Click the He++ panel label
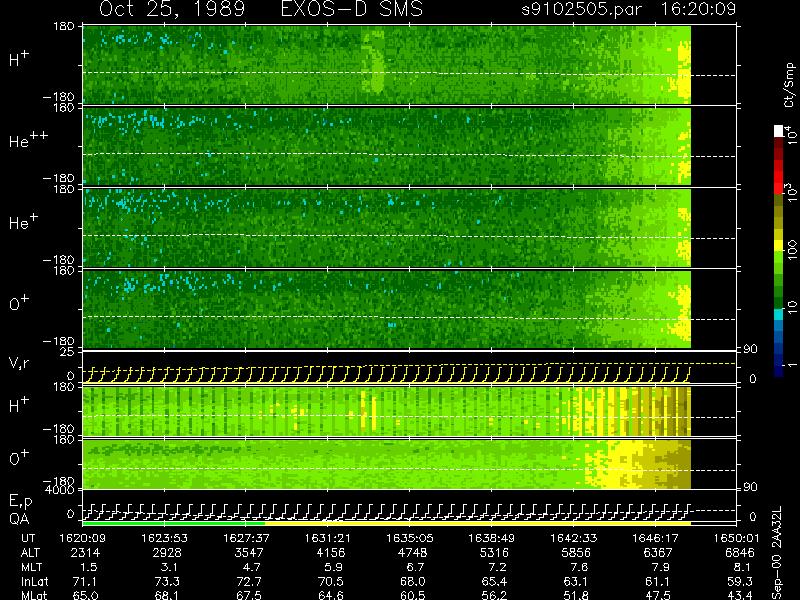This screenshot has width=800, height=600. [28, 140]
